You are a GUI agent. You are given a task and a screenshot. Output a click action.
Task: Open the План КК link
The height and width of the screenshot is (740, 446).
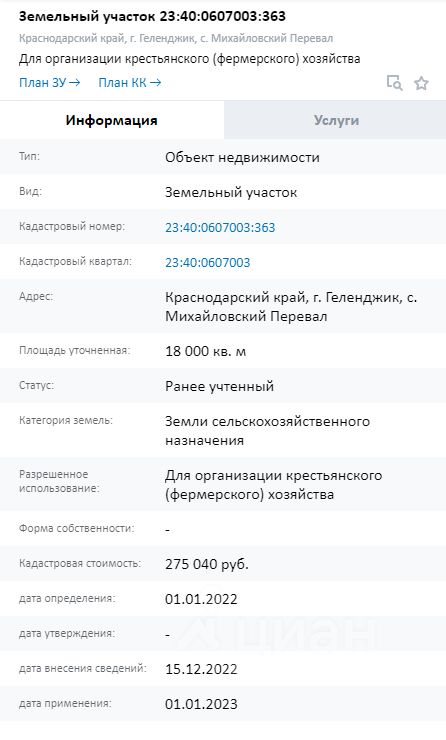pos(130,83)
